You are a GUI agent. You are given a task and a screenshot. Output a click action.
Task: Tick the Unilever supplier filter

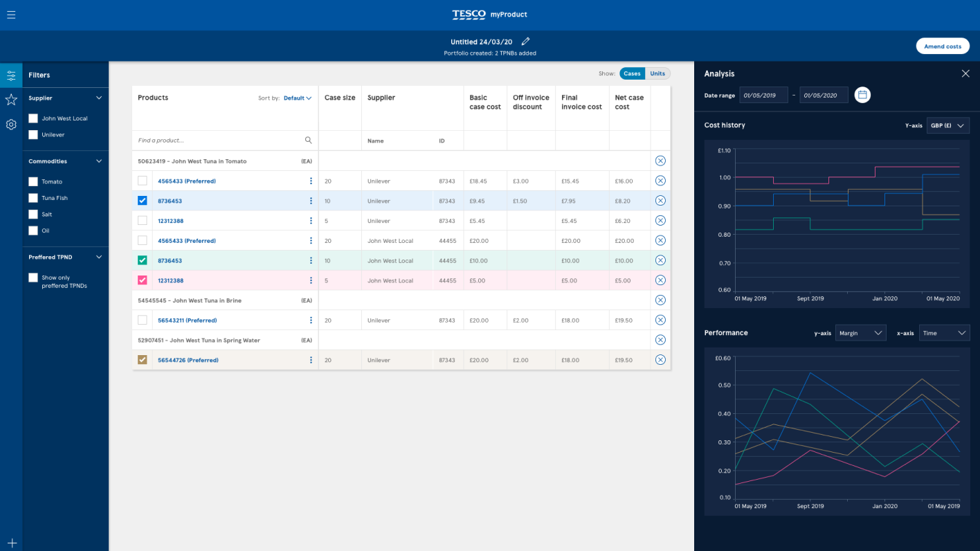click(x=33, y=135)
